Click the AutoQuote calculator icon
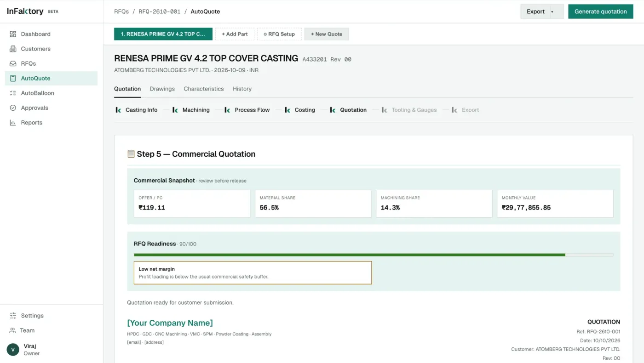This screenshot has width=644, height=363. 13,78
